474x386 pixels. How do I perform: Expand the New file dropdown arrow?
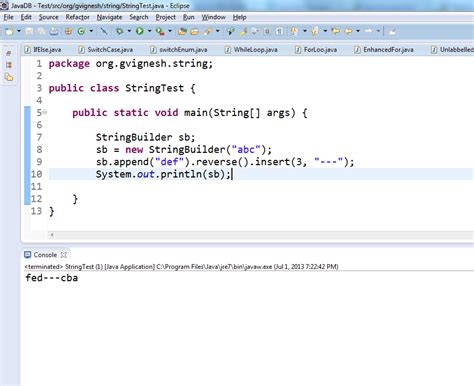(19, 31)
